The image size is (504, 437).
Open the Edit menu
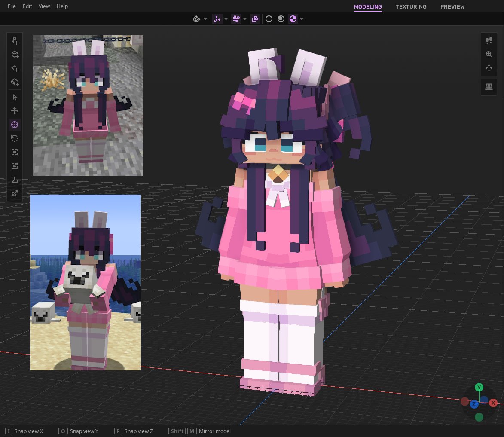point(27,6)
